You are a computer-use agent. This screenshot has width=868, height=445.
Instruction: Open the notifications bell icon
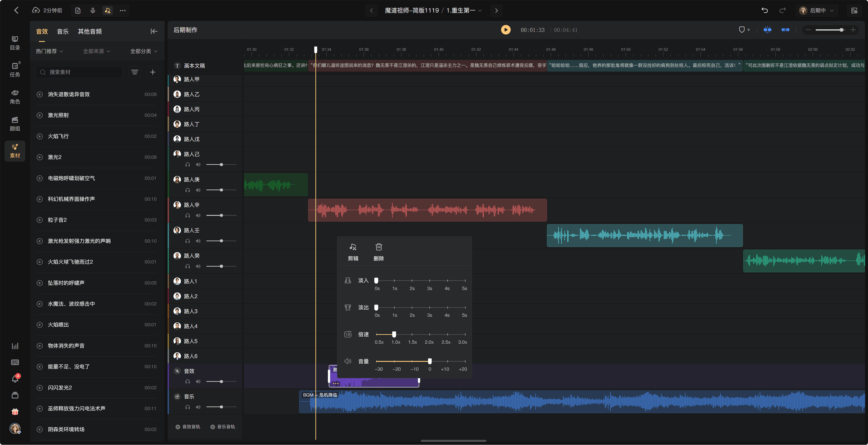[x=15, y=379]
